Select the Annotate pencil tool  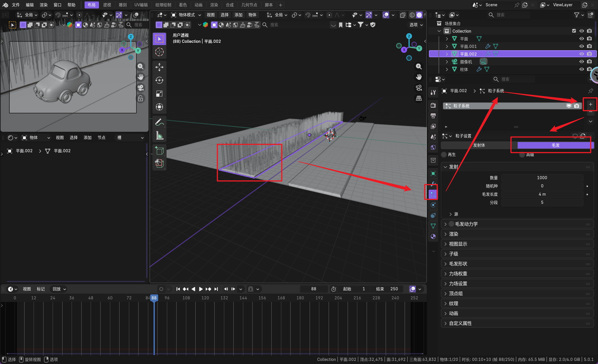(159, 122)
